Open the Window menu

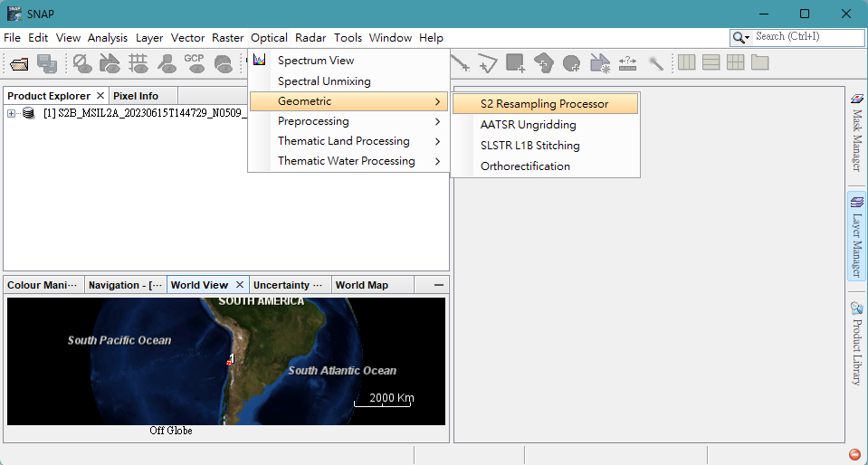(391, 38)
